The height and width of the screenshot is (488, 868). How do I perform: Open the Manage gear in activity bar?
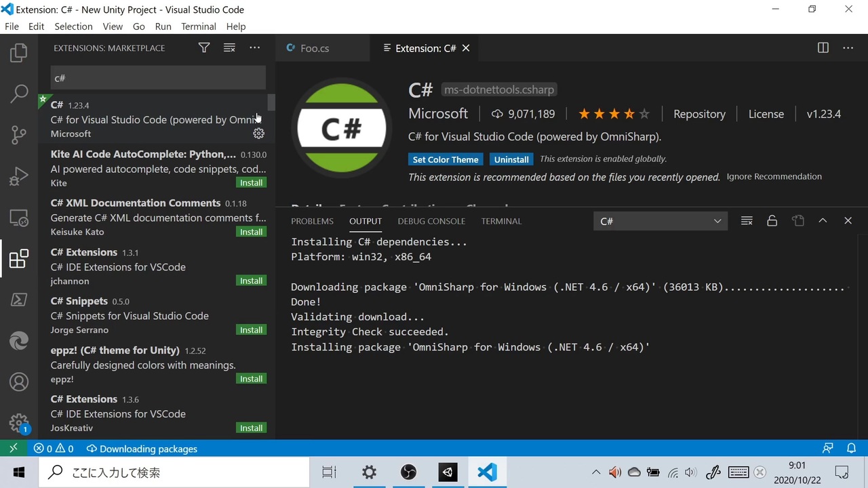(x=19, y=423)
